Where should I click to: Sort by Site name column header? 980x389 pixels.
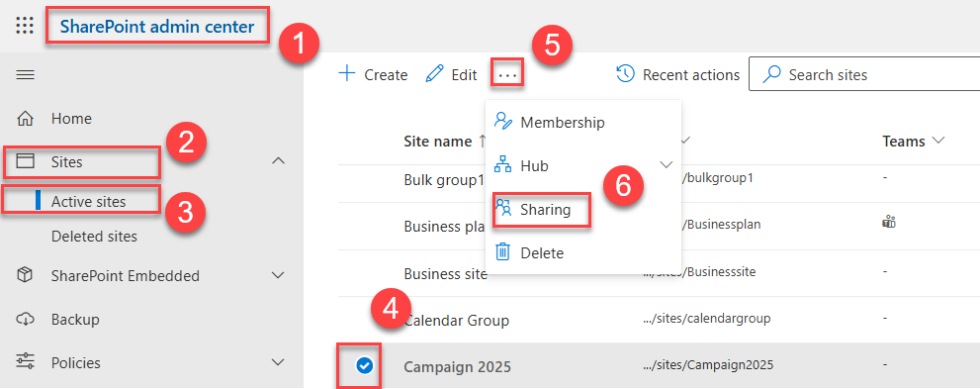(x=437, y=142)
